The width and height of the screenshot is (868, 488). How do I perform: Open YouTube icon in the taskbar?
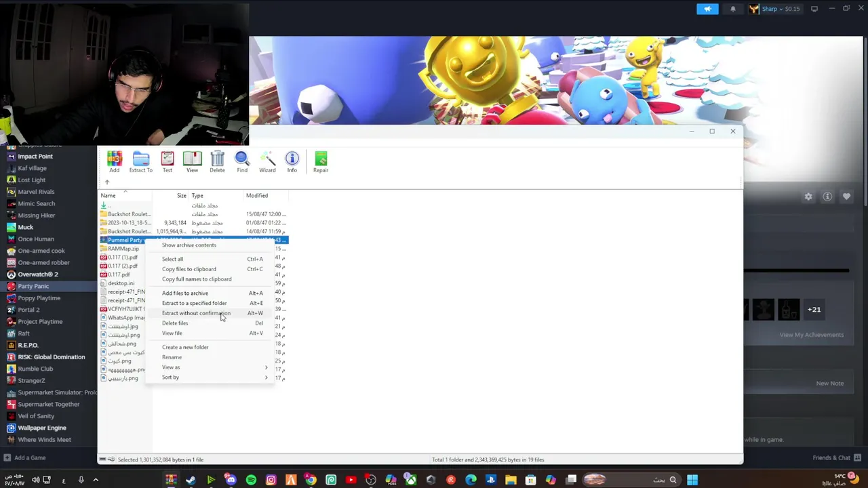tap(351, 480)
